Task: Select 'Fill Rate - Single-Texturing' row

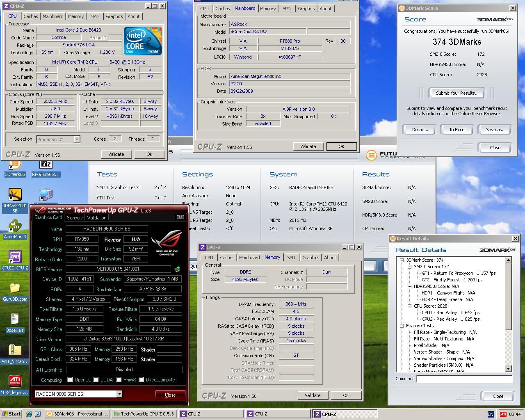Action: pos(445,332)
